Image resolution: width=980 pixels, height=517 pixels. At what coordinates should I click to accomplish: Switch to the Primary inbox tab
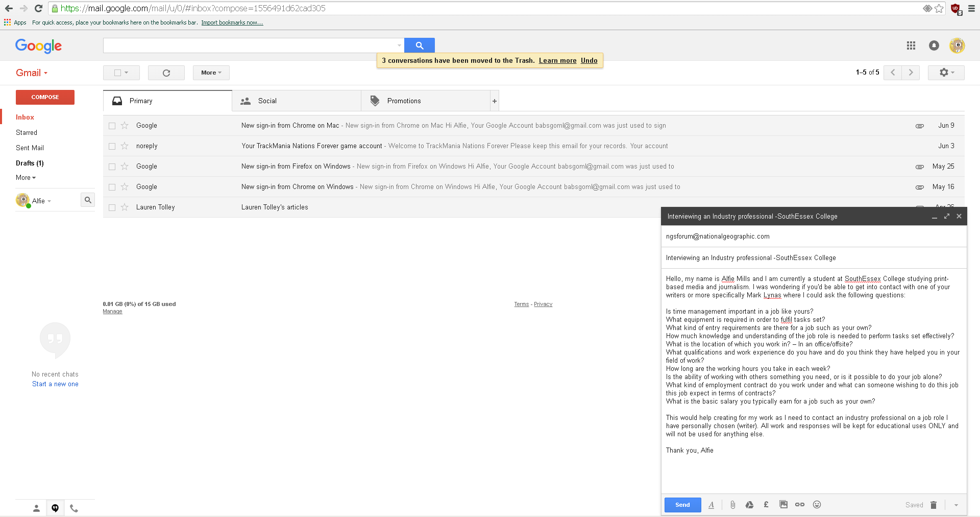click(x=167, y=101)
